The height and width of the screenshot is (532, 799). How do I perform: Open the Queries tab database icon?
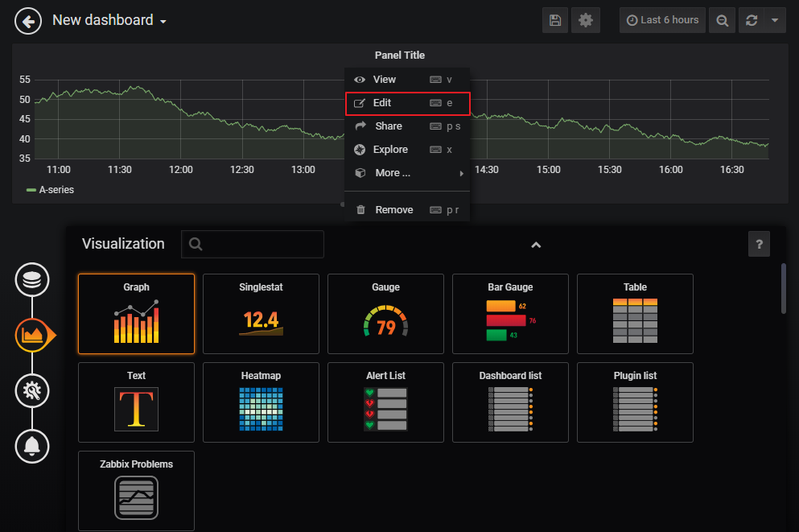pyautogui.click(x=32, y=280)
